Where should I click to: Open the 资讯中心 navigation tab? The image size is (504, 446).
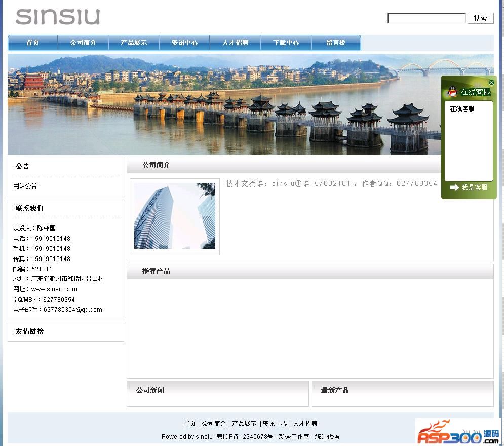pos(184,43)
